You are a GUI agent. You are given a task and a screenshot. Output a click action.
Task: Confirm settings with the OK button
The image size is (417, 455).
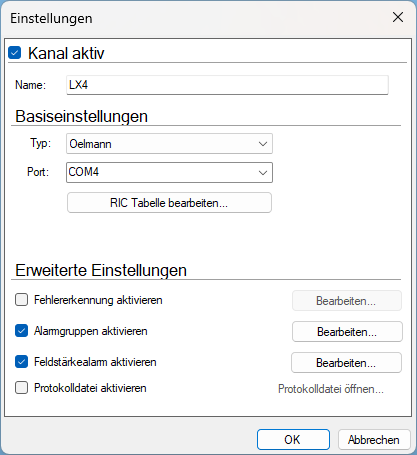point(293,440)
